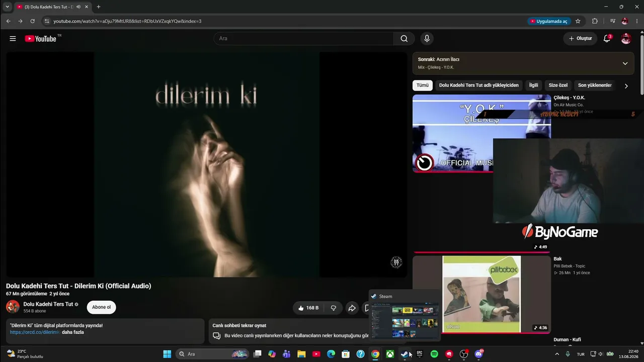Image resolution: width=644 pixels, height=362 pixels.
Task: Close the Dolu Kadehi Ters Tut tab
Action: point(87,7)
